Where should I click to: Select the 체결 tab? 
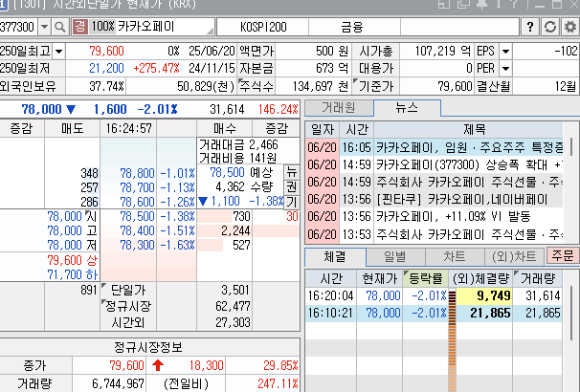click(335, 256)
